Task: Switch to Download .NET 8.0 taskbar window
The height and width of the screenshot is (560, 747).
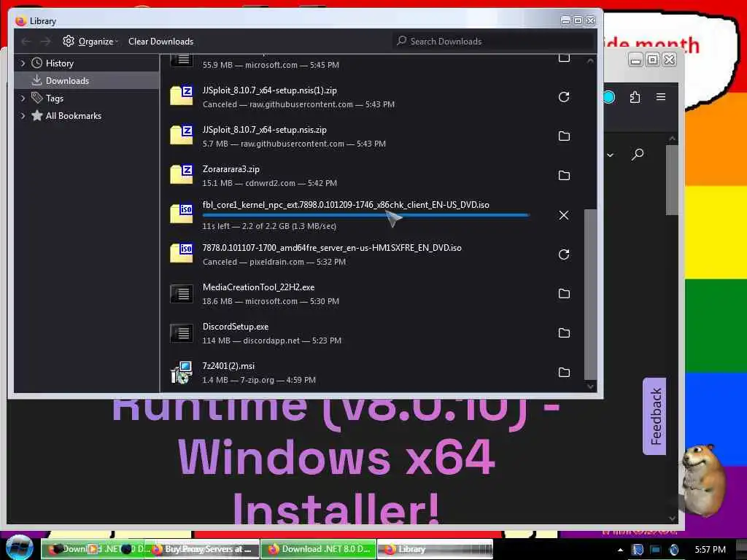Action: pyautogui.click(x=320, y=549)
